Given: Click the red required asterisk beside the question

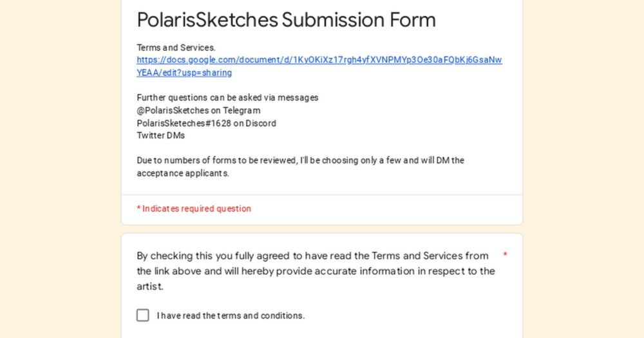Looking at the screenshot, I should (505, 255).
